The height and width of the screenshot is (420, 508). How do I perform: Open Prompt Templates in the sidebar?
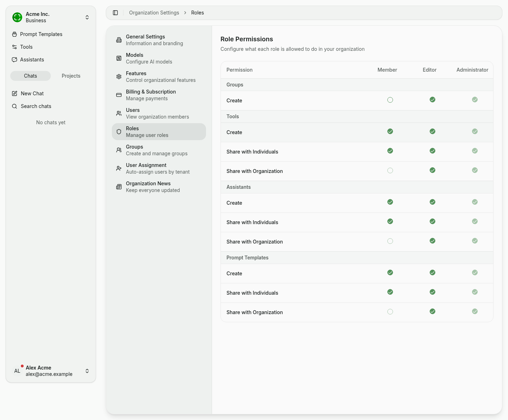point(51,34)
